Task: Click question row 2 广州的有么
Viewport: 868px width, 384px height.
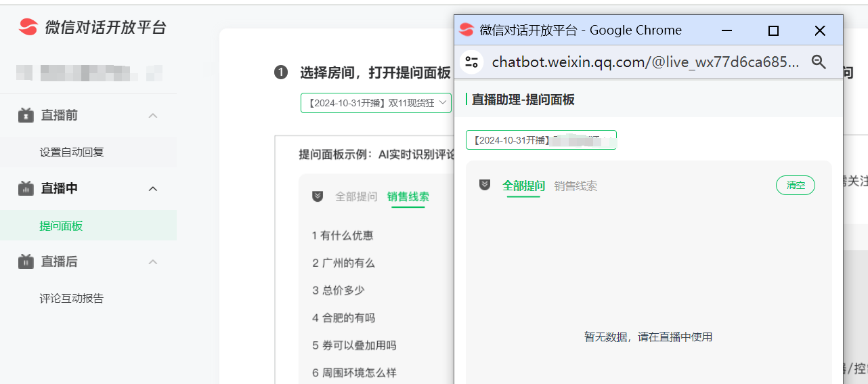Action: pos(343,263)
